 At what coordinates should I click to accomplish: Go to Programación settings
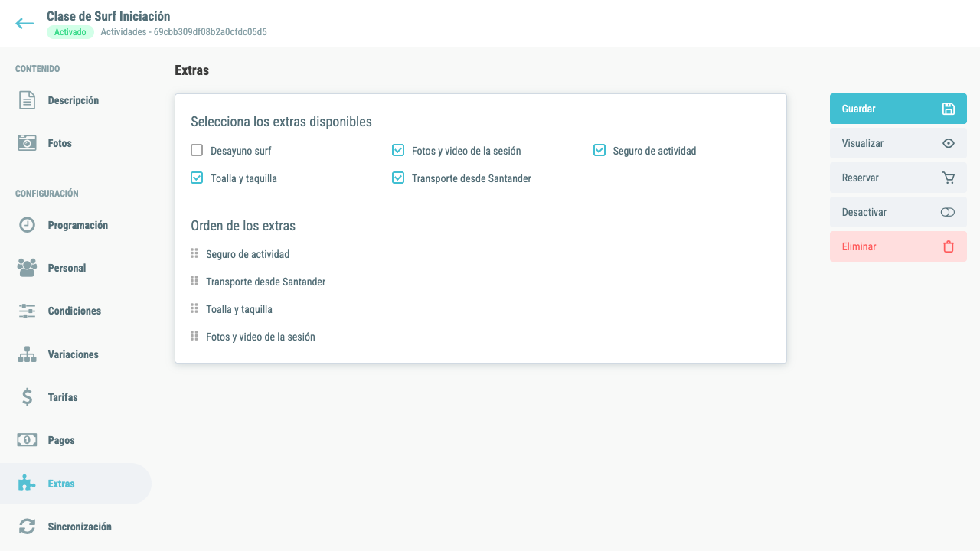[x=76, y=225]
